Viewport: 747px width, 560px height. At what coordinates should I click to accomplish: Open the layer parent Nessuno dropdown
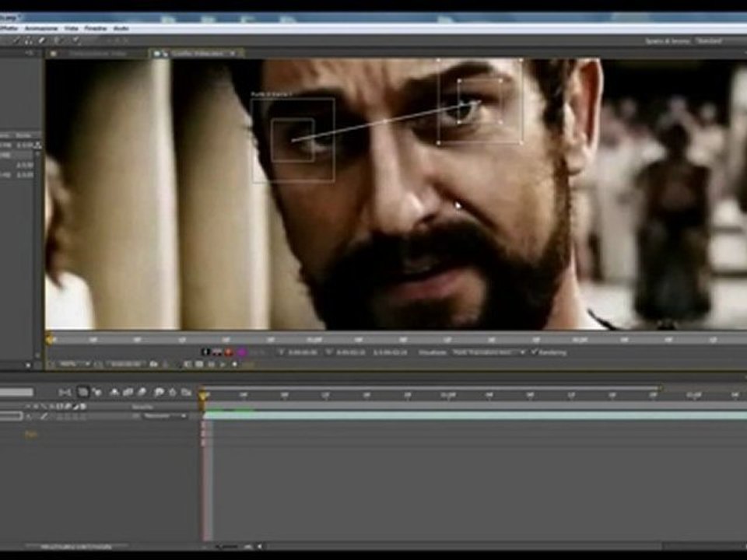[165, 416]
